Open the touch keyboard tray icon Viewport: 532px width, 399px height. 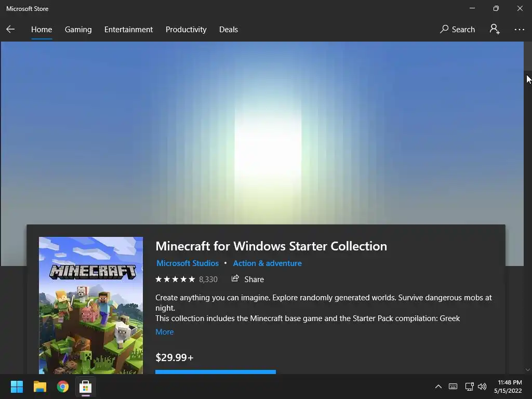(x=453, y=387)
